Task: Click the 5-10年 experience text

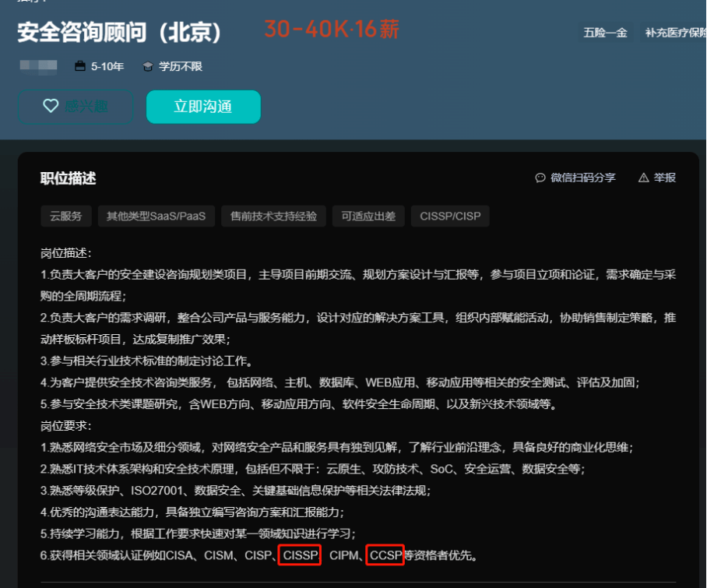Action: (x=107, y=66)
